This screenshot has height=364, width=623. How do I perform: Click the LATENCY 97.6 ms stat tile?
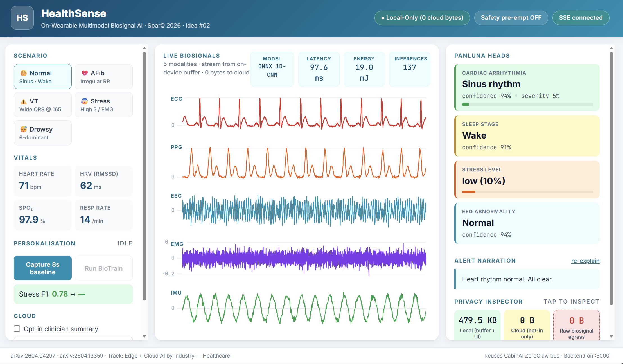tap(319, 69)
